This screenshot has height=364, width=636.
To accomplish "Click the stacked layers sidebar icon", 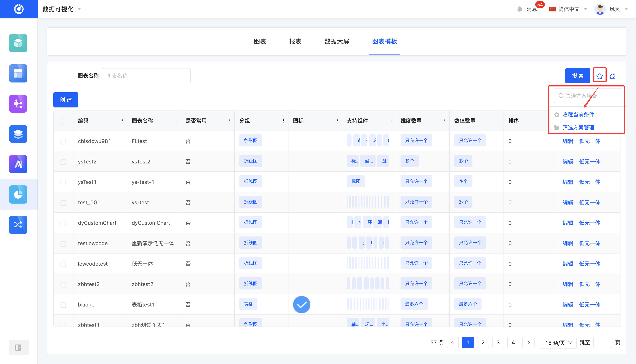I will point(18,134).
